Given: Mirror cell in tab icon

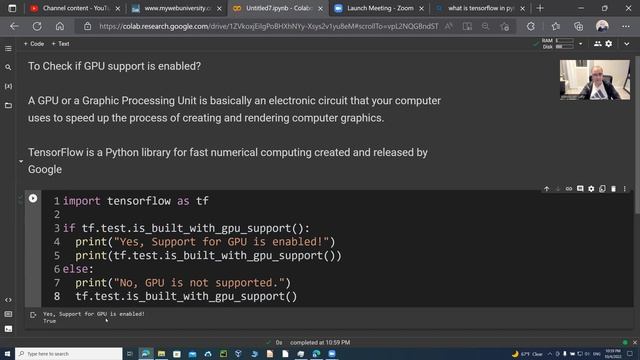Looking at the screenshot, I should pyautogui.click(x=602, y=189).
